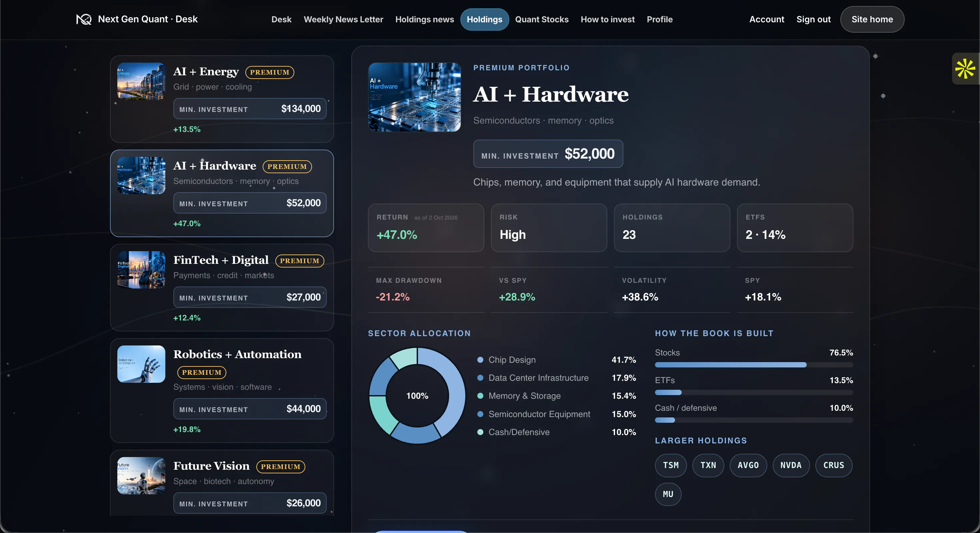The height and width of the screenshot is (533, 980).
Task: Click FinTech + Digital thumbnail
Action: coord(141,269)
